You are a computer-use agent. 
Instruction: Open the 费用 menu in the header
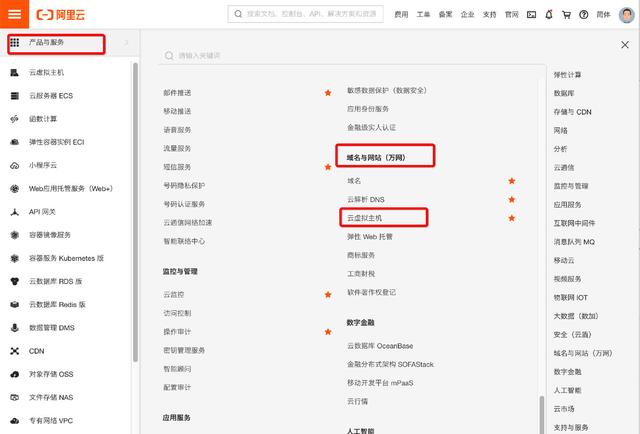[x=401, y=15]
